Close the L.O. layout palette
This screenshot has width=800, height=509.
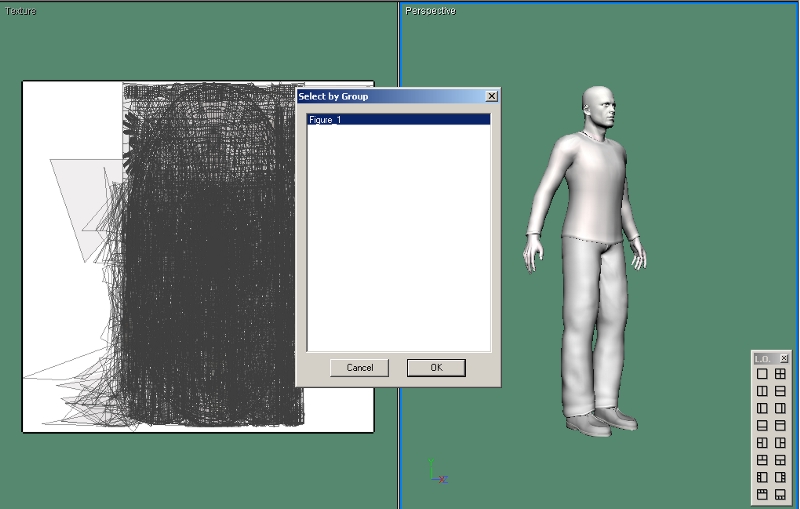tap(784, 358)
